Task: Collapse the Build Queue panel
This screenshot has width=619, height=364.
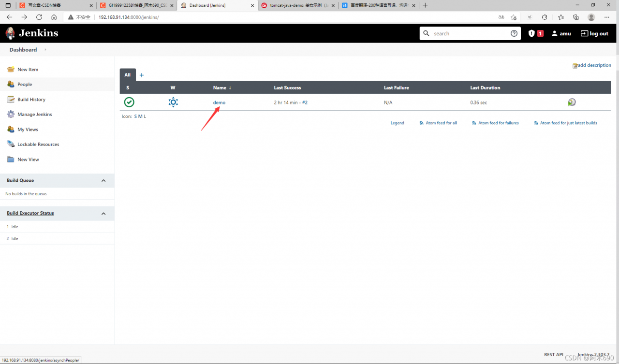Action: 103,180
